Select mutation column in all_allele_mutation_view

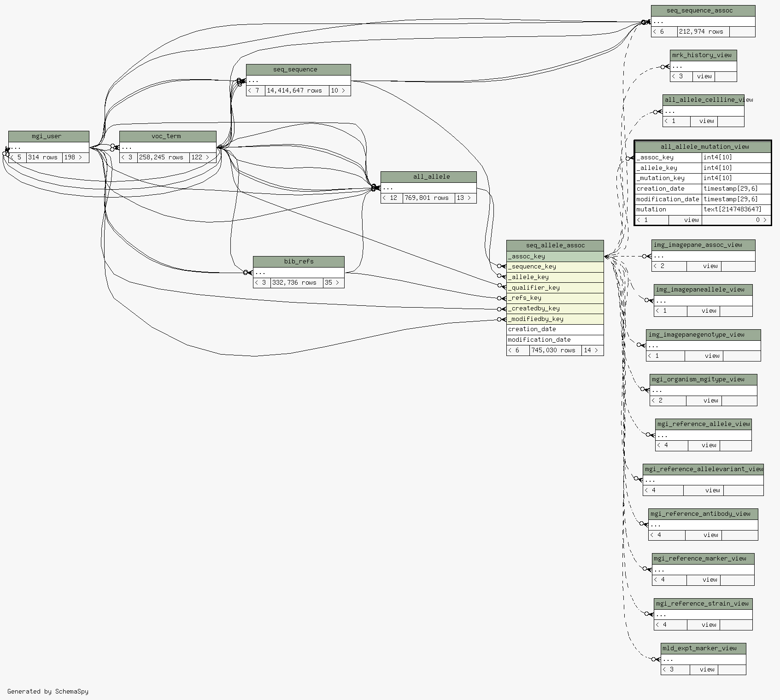click(x=669, y=210)
